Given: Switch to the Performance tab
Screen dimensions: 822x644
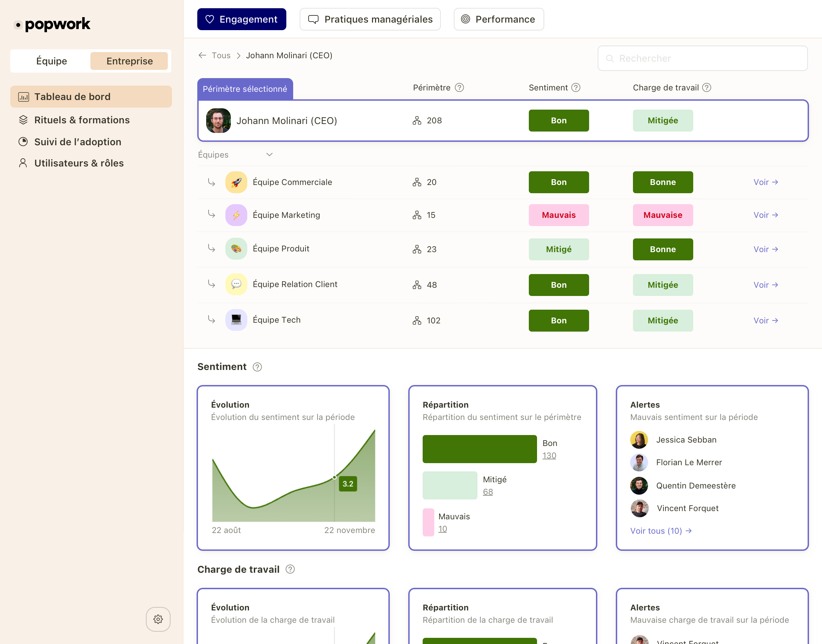Looking at the screenshot, I should pos(498,19).
